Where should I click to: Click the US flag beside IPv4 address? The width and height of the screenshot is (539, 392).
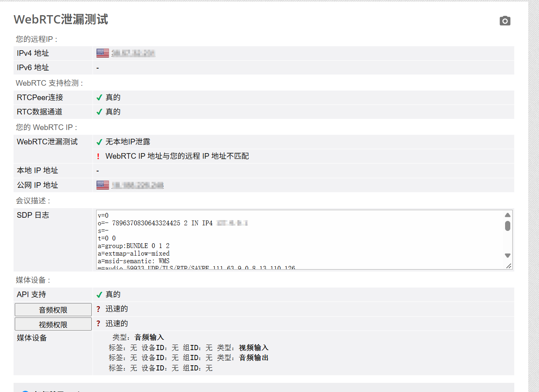[103, 53]
